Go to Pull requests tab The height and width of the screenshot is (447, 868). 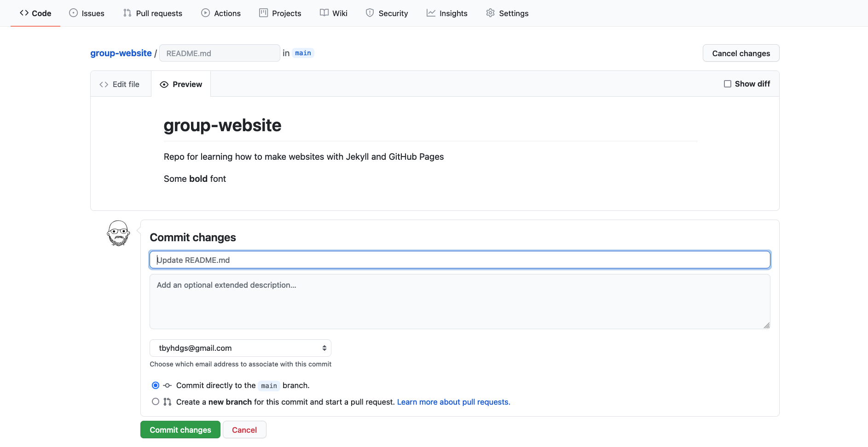tap(153, 13)
